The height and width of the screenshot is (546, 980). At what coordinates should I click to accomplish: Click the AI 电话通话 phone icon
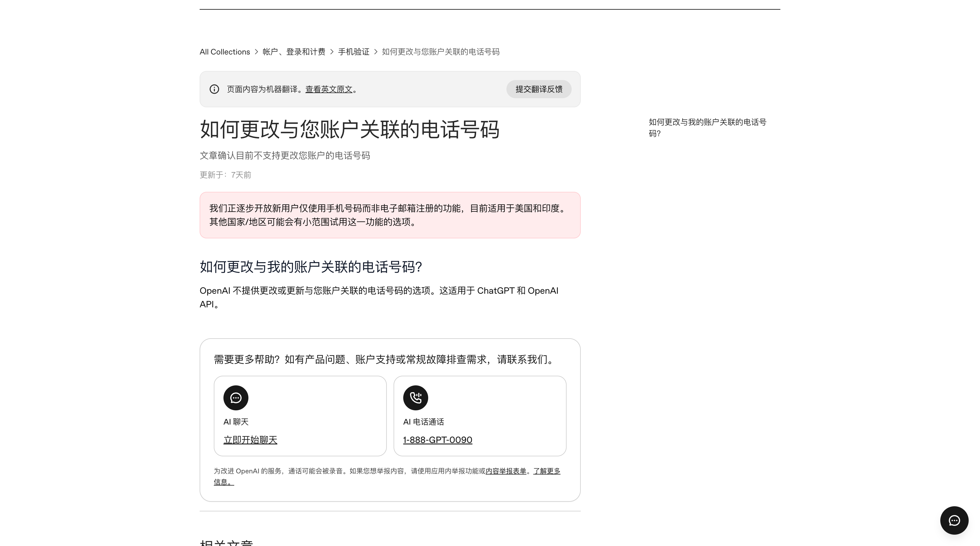coord(415,398)
